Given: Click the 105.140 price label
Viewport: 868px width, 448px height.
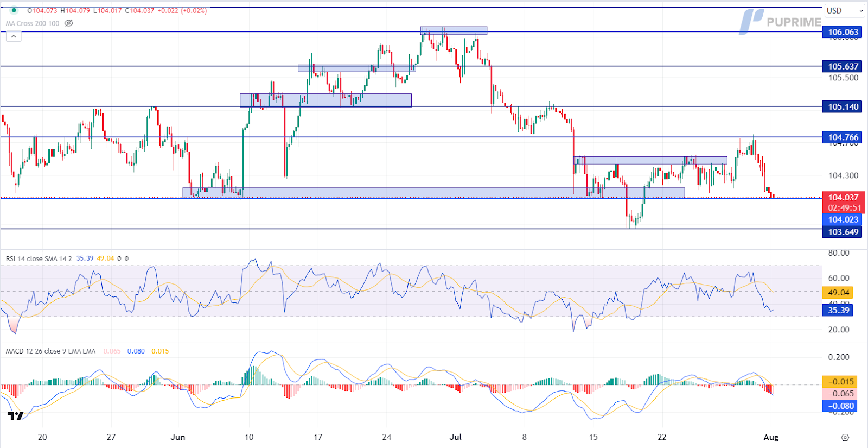Looking at the screenshot, I should click(843, 106).
